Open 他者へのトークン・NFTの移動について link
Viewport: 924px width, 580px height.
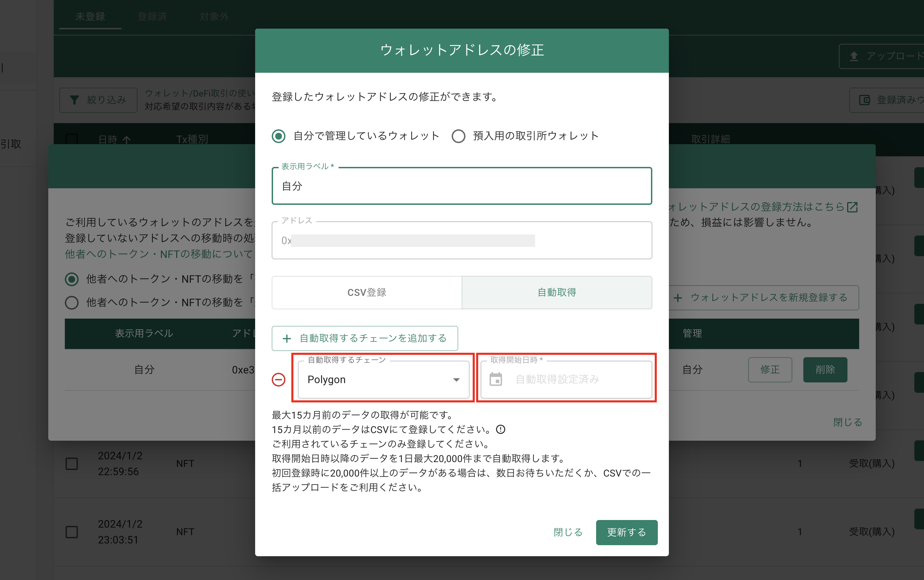[x=159, y=254]
